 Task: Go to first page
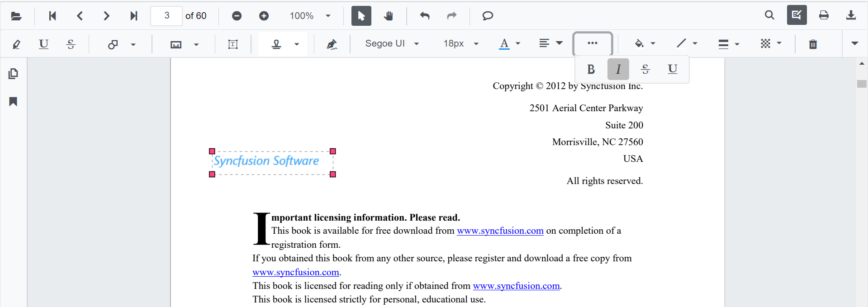click(52, 16)
